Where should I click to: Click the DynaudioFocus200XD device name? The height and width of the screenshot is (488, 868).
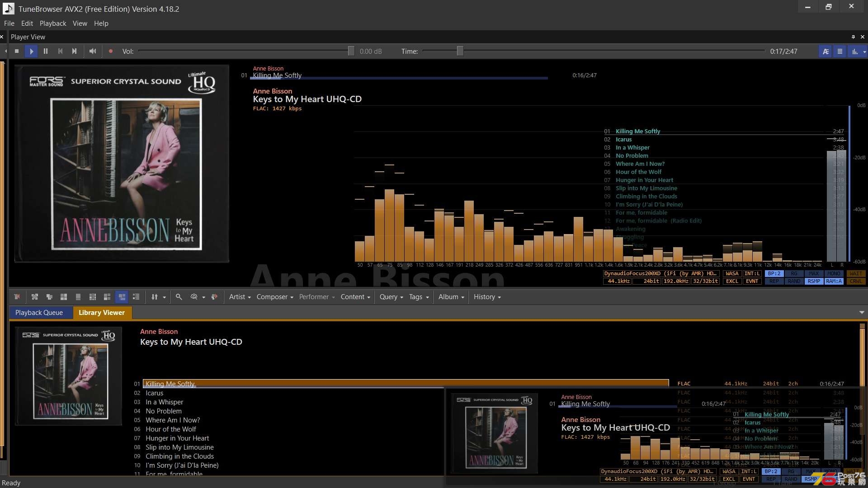click(x=660, y=274)
